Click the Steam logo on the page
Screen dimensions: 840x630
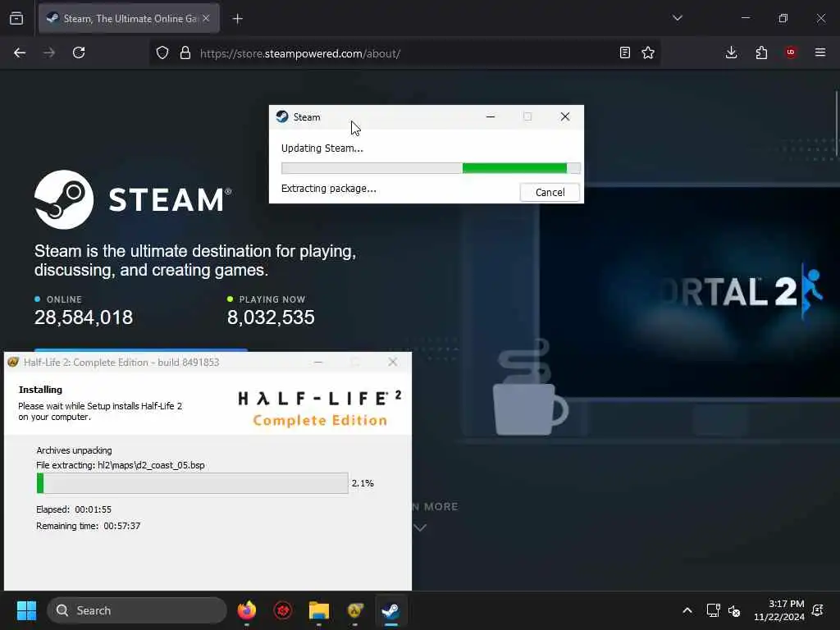click(133, 200)
